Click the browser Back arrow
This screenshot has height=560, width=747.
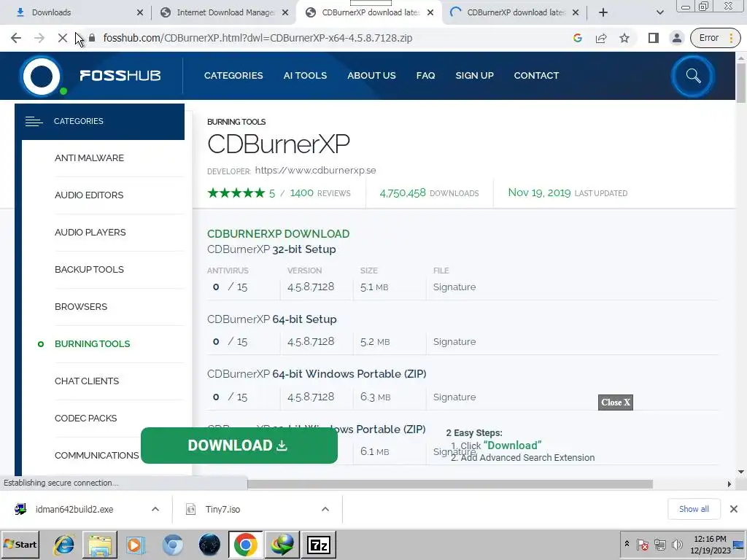point(16,38)
